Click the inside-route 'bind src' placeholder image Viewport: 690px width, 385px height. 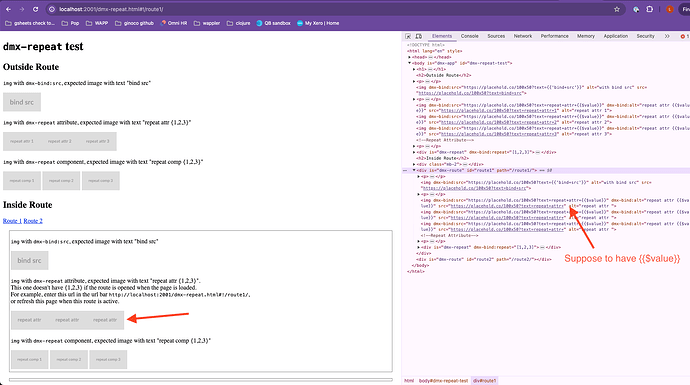tap(30, 260)
